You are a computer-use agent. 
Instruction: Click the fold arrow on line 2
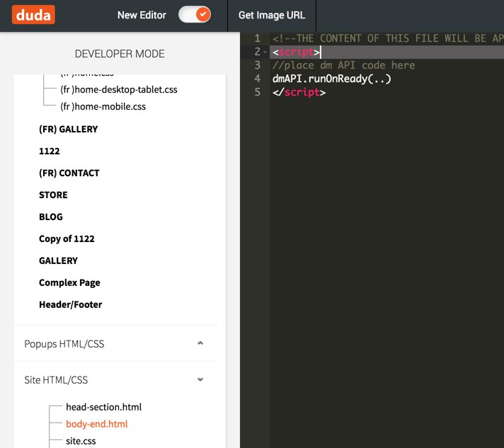point(265,52)
